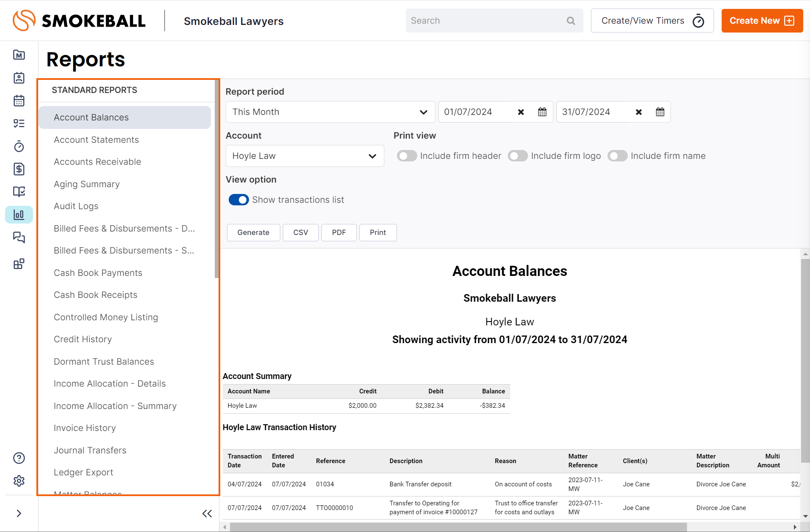Select Billed Fees & Disbursements - D... report

click(x=124, y=229)
